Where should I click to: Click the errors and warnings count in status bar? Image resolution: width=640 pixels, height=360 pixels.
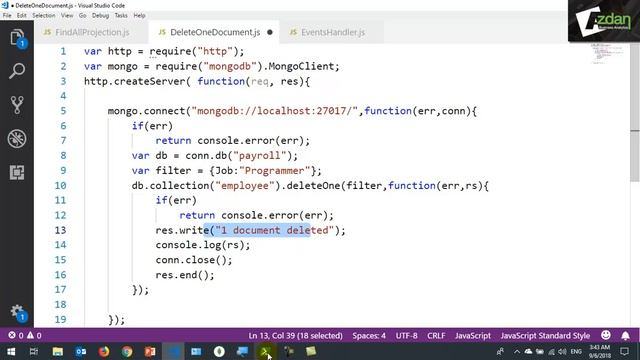click(25, 336)
